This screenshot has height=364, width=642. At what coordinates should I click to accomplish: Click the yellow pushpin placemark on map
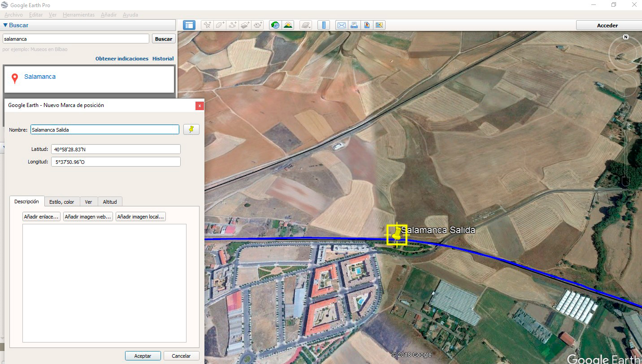[396, 234]
